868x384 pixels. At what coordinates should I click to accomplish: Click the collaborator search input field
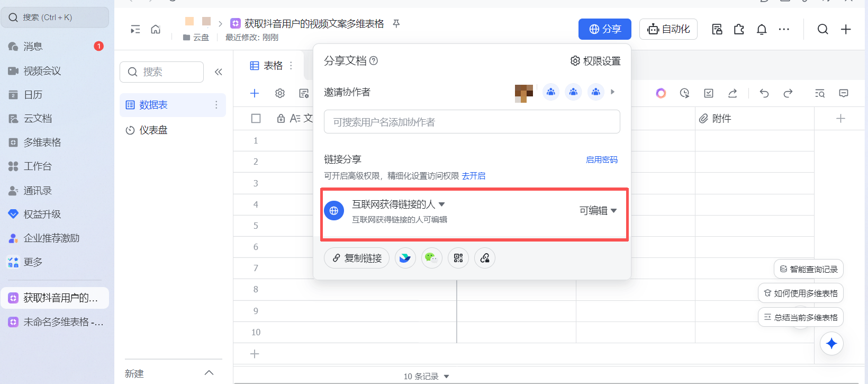tap(472, 122)
